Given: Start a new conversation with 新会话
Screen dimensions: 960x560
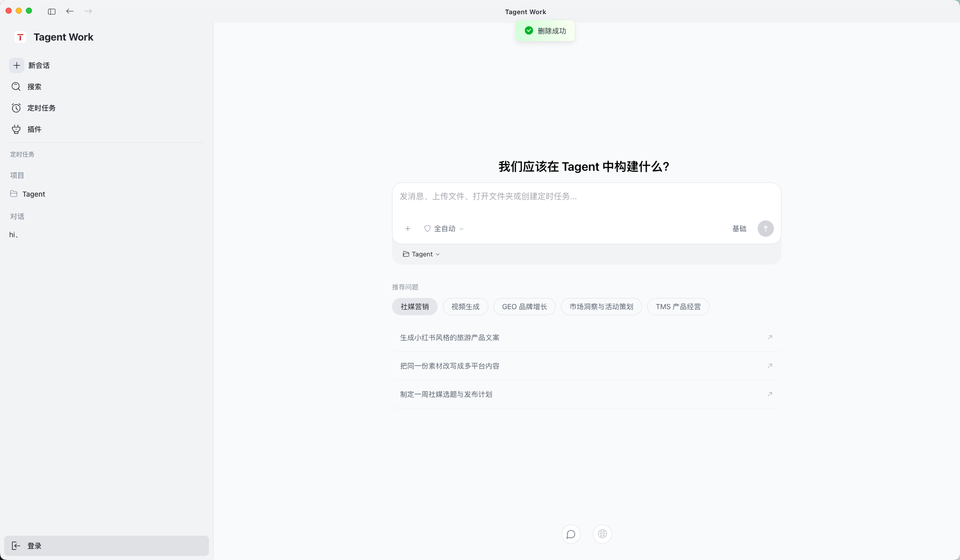Looking at the screenshot, I should click(x=106, y=65).
